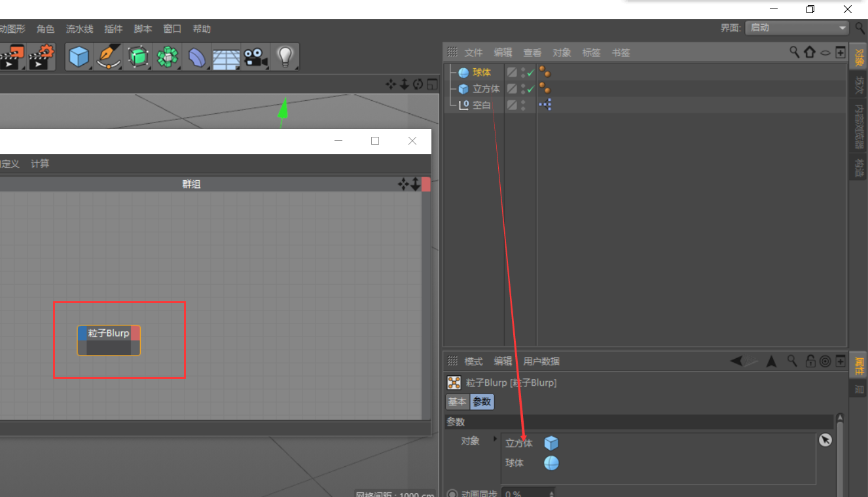The height and width of the screenshot is (497, 868).
Task: Open 用户数据 menu in Attribute Manager
Action: click(x=541, y=361)
